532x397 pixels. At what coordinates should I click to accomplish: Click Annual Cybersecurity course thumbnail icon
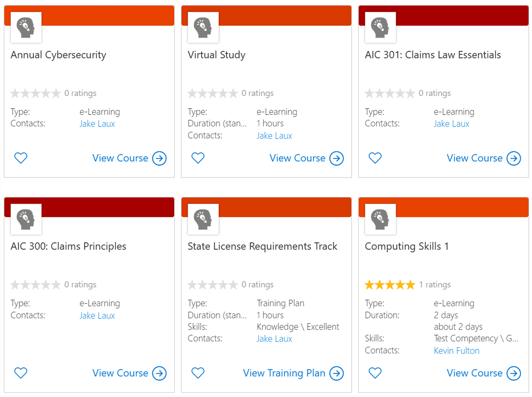tap(26, 27)
